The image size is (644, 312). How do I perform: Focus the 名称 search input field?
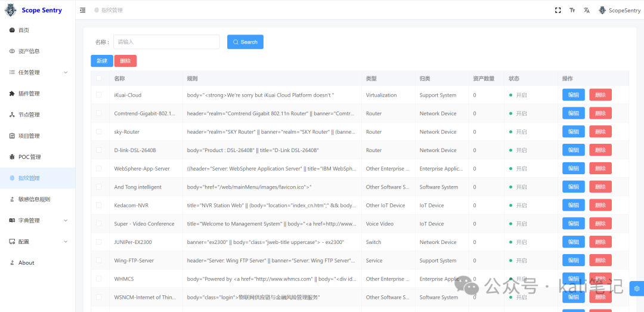(x=166, y=42)
